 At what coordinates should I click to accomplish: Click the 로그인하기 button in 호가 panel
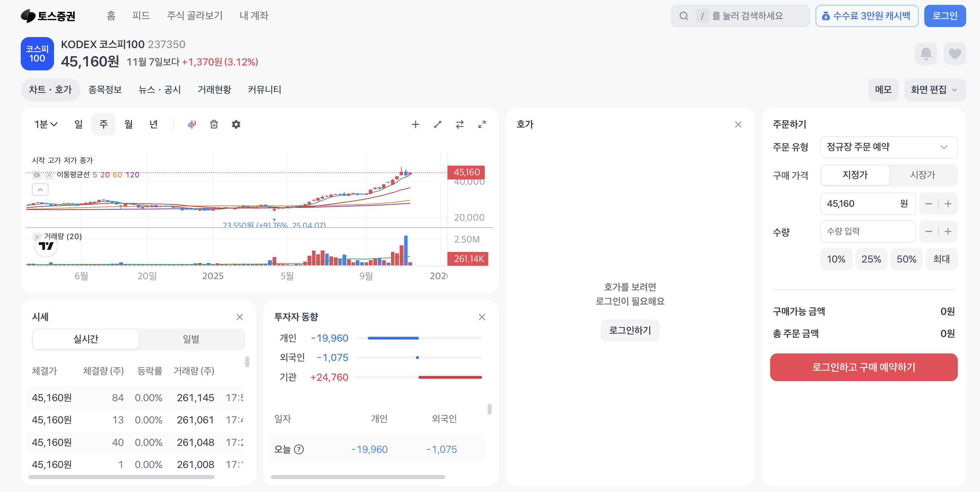[x=630, y=330]
